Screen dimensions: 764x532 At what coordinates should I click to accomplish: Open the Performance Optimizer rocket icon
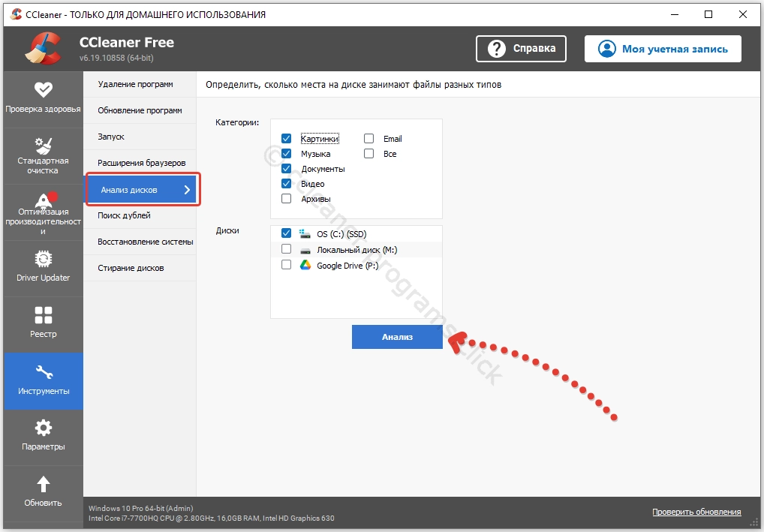point(43,199)
